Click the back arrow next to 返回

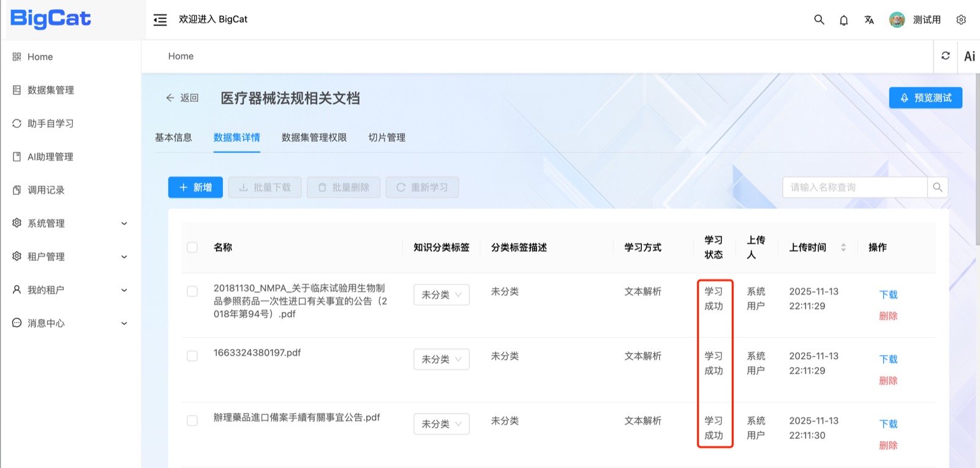pyautogui.click(x=170, y=97)
